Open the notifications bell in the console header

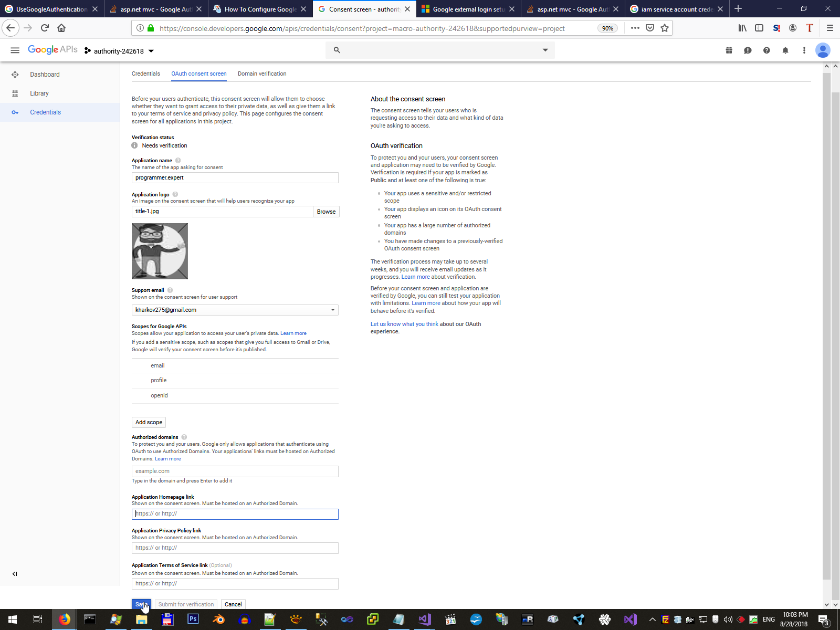click(785, 50)
